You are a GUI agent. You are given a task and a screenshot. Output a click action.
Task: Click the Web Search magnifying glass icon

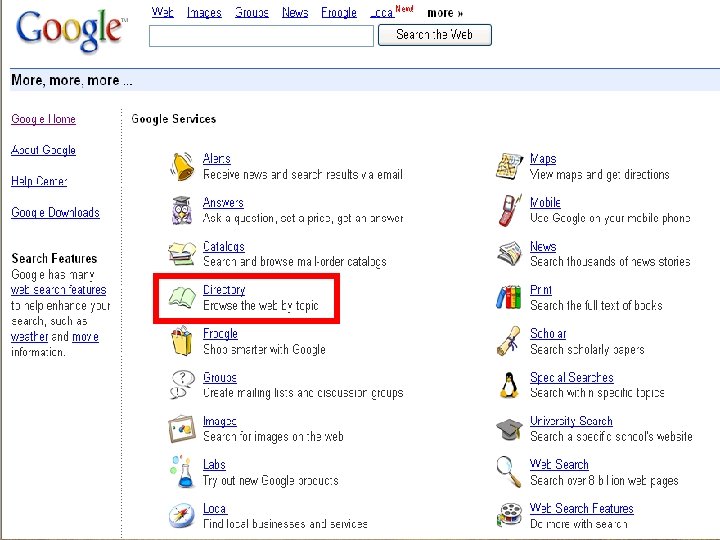[509, 472]
